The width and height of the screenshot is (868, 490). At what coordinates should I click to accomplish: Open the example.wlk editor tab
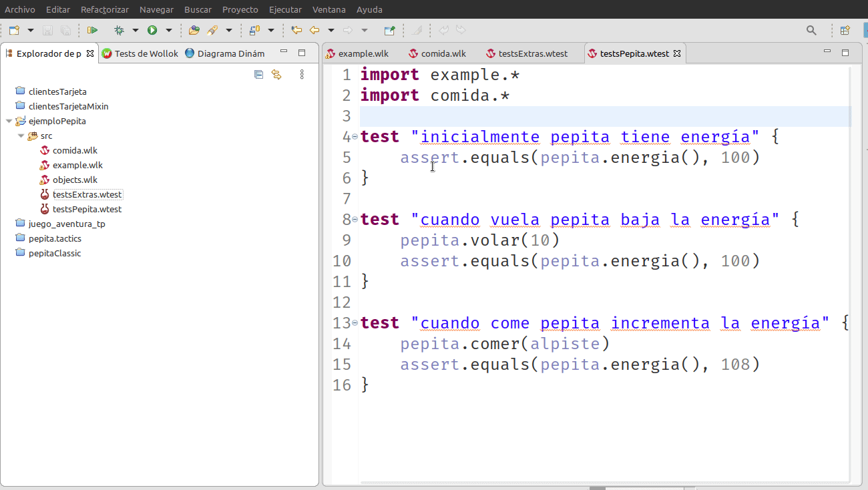coord(358,53)
